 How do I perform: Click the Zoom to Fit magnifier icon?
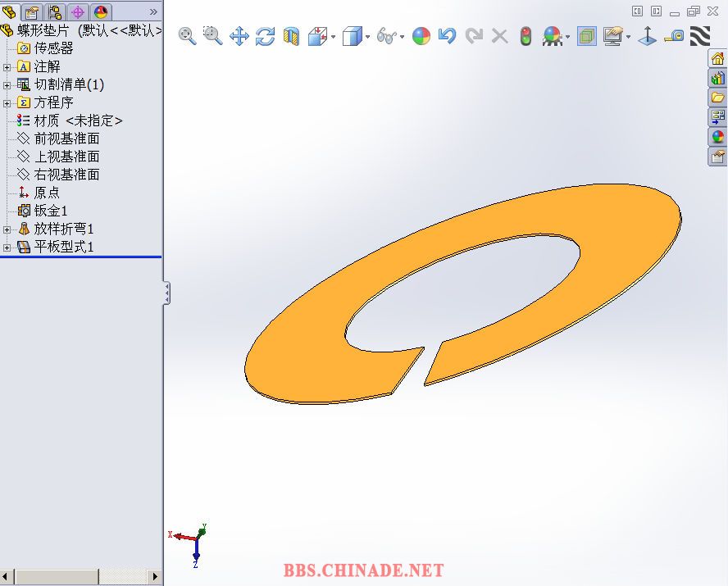coord(187,36)
